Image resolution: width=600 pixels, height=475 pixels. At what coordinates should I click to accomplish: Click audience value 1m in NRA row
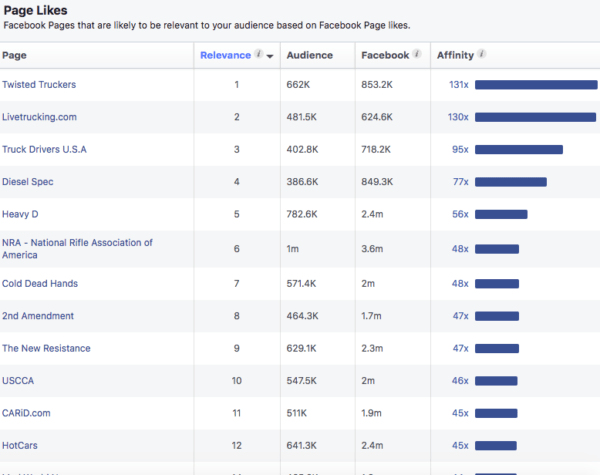click(x=293, y=249)
